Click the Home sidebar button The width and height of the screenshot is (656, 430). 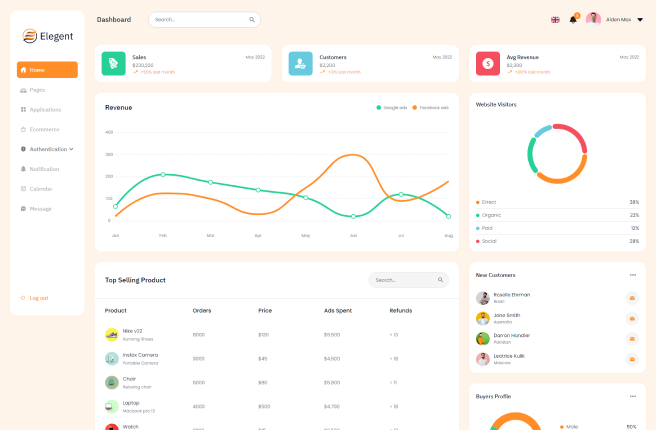47,70
